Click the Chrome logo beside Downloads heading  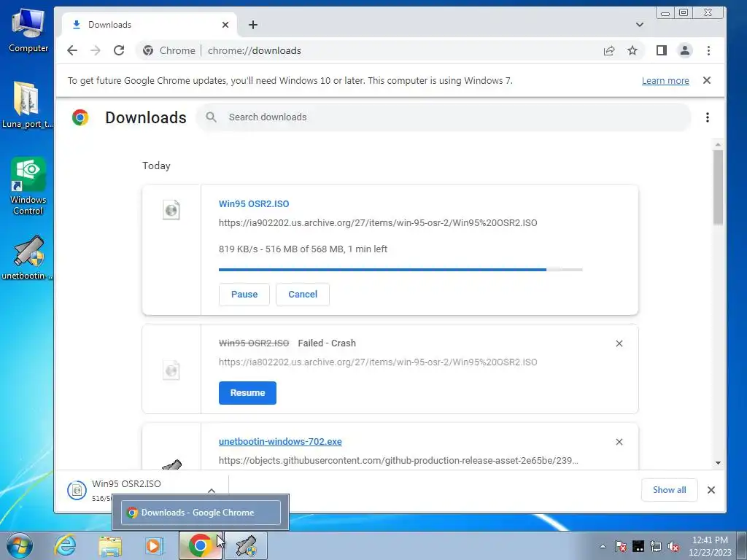[80, 117]
